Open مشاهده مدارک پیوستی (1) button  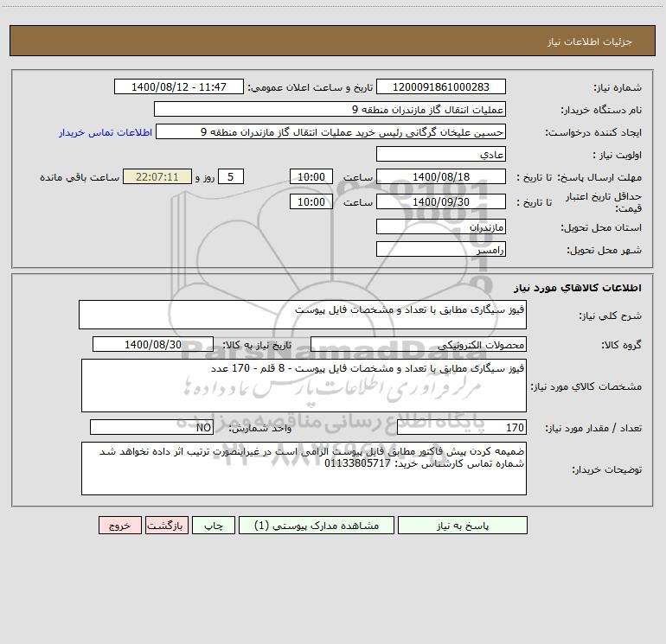[x=317, y=526]
